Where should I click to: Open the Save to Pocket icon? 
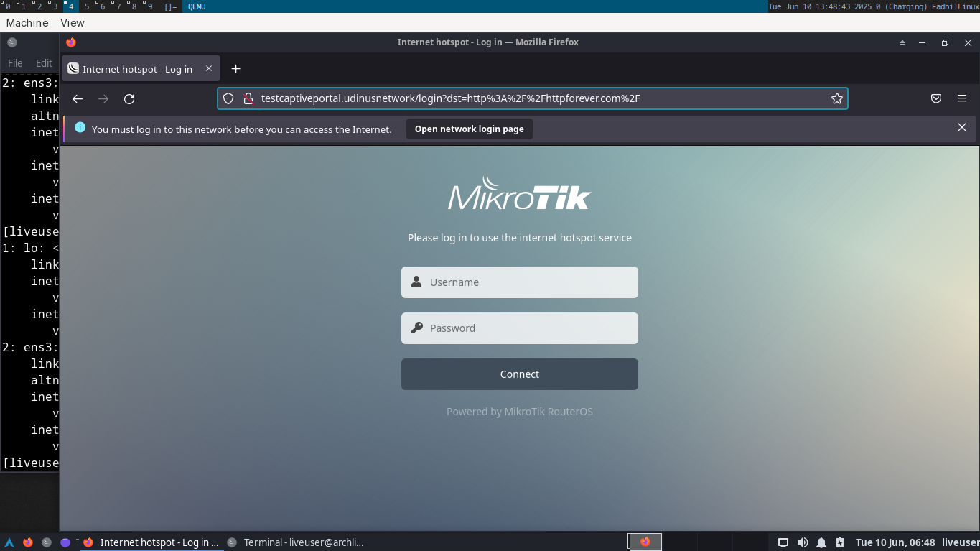[936, 98]
